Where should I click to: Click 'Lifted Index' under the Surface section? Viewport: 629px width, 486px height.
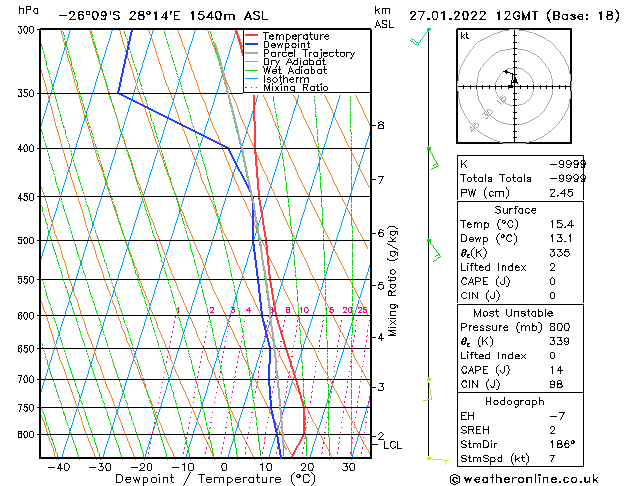pos(493,267)
